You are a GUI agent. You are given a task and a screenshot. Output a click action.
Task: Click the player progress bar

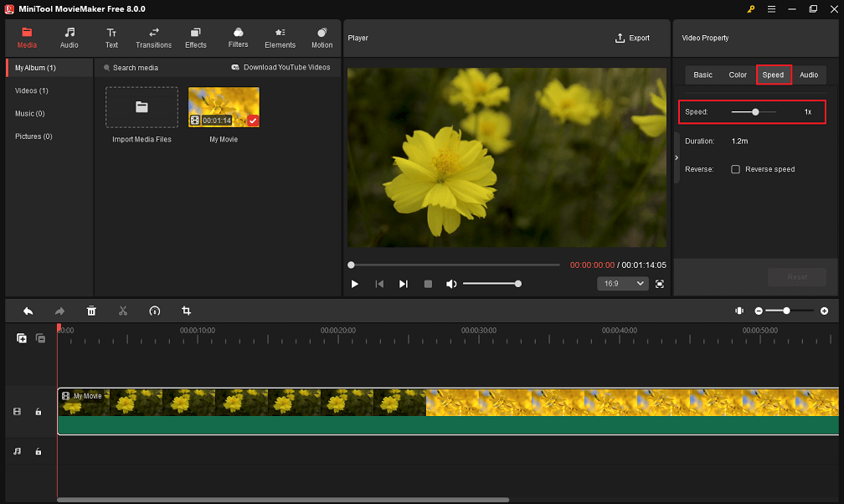(455, 265)
